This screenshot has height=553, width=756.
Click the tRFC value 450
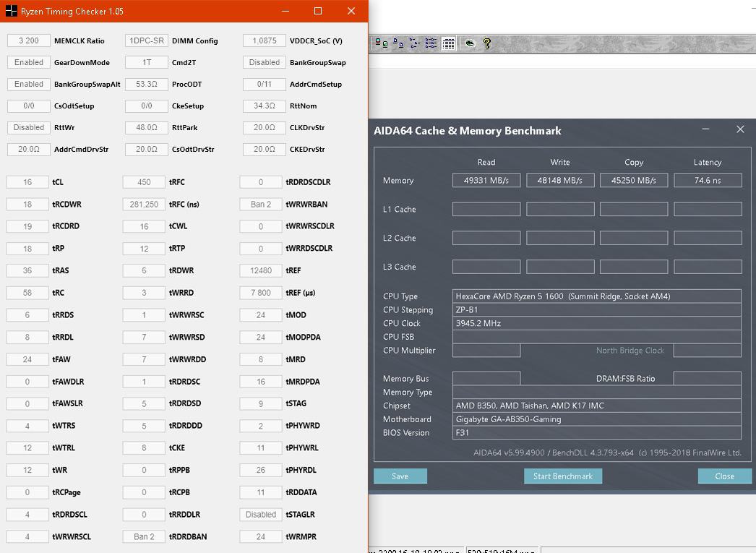pos(144,182)
